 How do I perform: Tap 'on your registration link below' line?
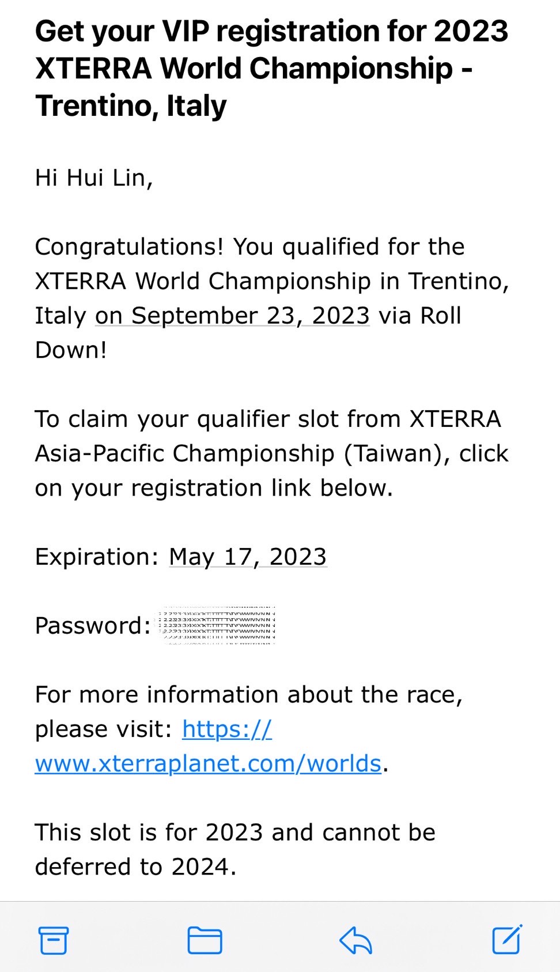click(x=214, y=488)
